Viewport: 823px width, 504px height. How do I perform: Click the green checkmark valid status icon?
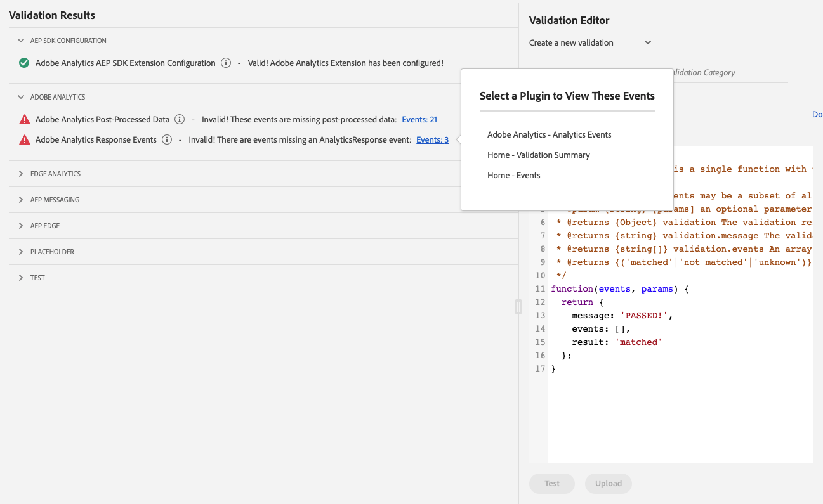pyautogui.click(x=24, y=63)
